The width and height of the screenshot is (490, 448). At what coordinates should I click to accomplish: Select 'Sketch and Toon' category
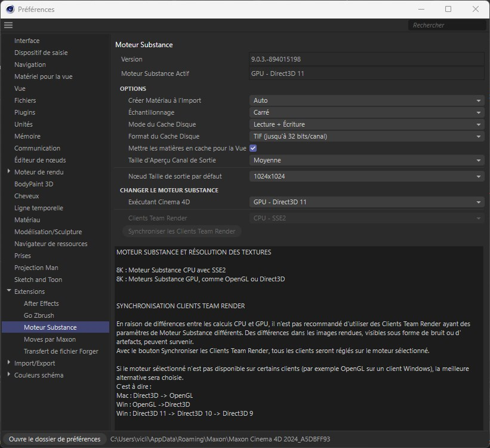tap(38, 280)
